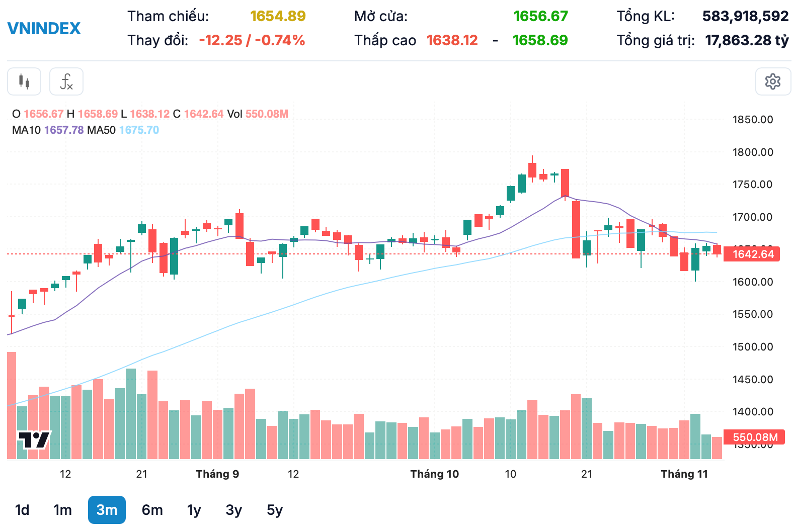This screenshot has width=793, height=532.
Task: Click the 1800.00 price scale label
Action: (x=753, y=152)
